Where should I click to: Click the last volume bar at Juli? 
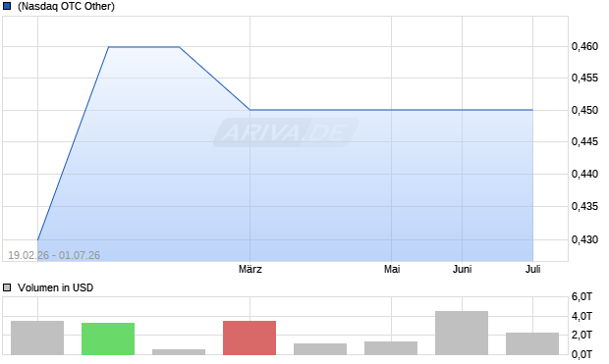click(532, 343)
